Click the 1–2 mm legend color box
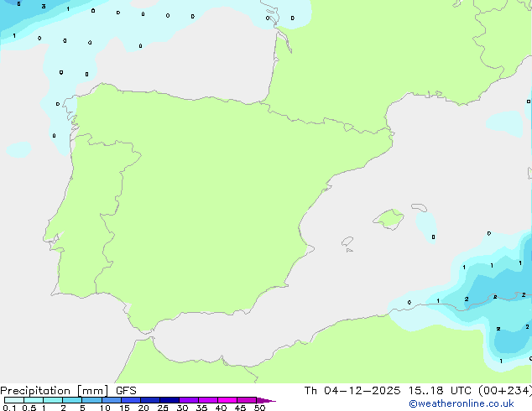Image resolution: width=532 pixels, height=411 pixels. [53, 400]
